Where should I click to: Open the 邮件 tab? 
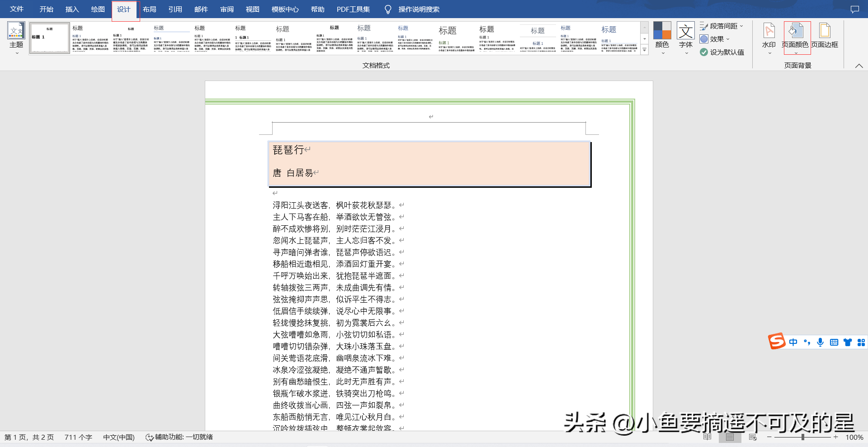[x=201, y=9]
